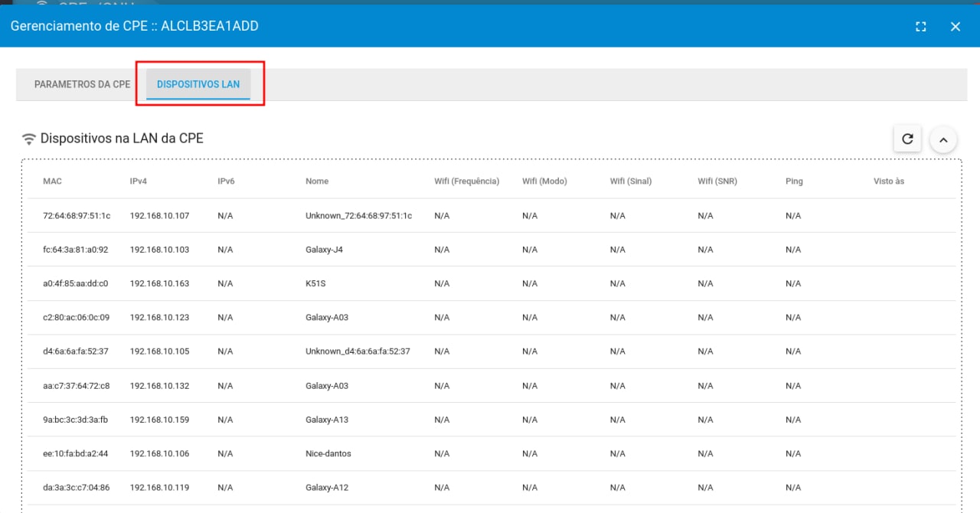Click the Wifi (Modo) column header
Screen dimensions: 980x513
pos(544,181)
